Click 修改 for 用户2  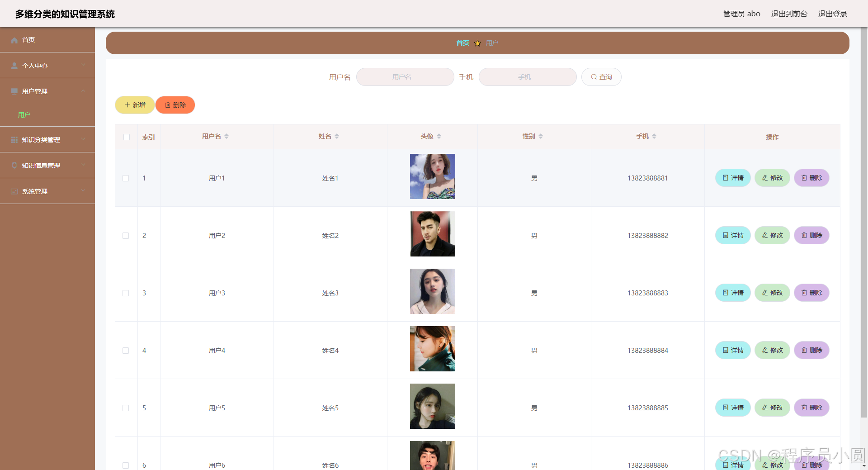click(x=772, y=235)
